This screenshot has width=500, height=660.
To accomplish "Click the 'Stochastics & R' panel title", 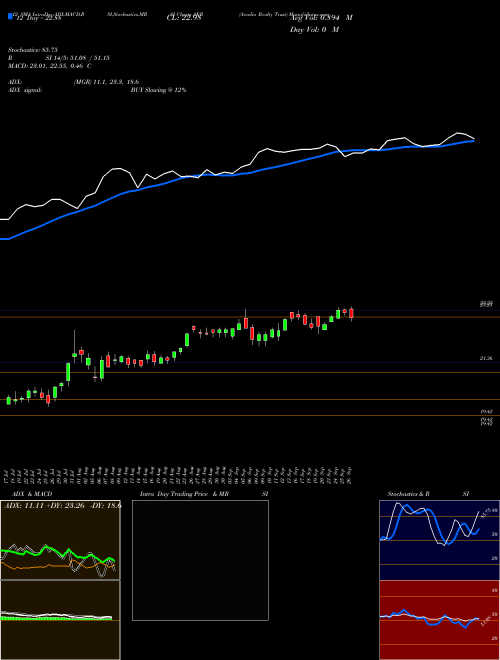I will (x=408, y=494).
